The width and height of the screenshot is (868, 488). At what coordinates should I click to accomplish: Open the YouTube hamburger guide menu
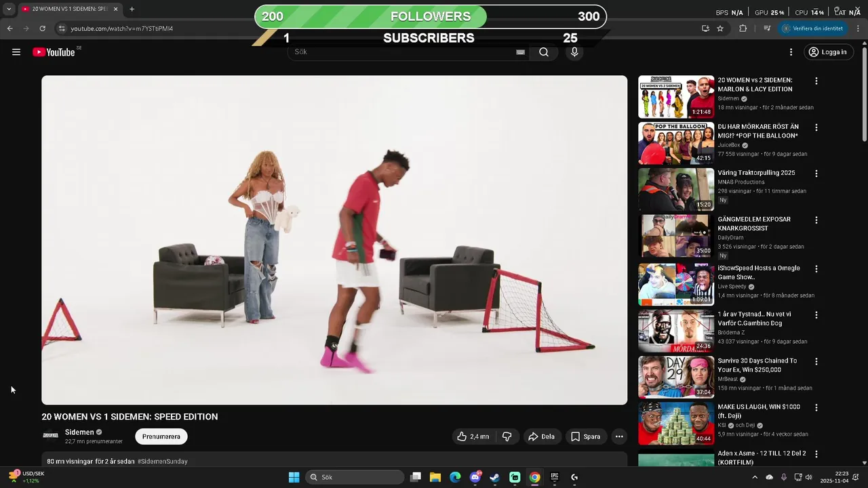[x=16, y=52]
